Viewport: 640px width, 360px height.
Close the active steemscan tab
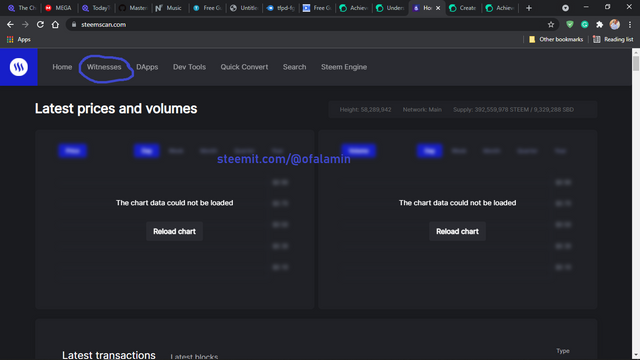pos(438,8)
